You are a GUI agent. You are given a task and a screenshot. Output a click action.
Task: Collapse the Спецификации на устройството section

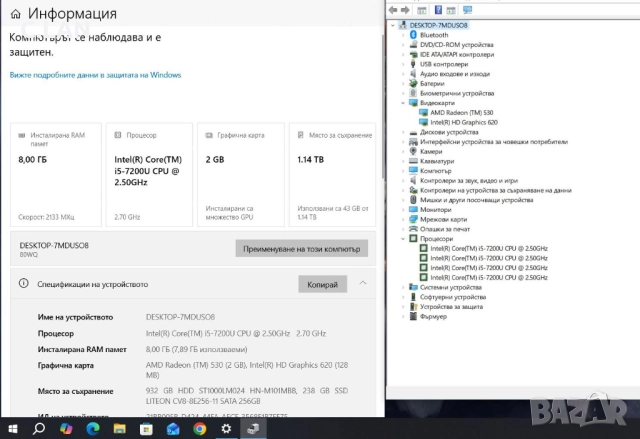point(363,283)
